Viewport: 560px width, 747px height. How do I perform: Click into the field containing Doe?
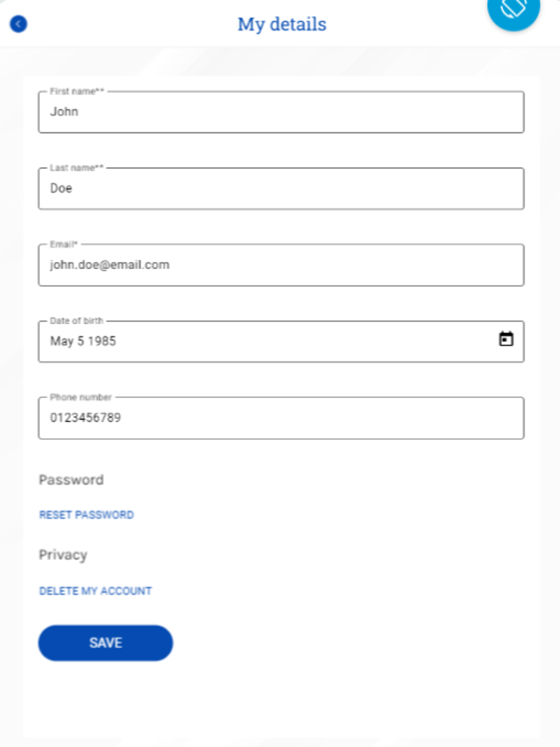tap(281, 188)
